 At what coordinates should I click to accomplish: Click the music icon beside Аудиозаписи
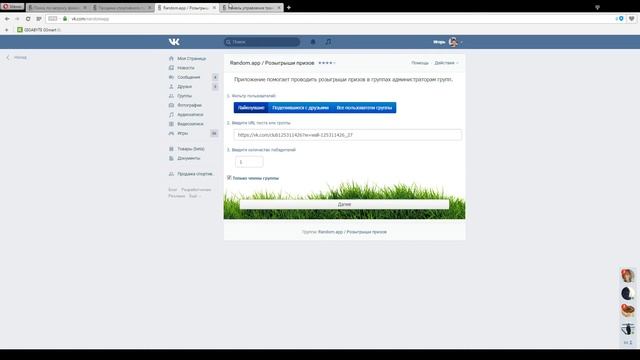pyautogui.click(x=171, y=115)
